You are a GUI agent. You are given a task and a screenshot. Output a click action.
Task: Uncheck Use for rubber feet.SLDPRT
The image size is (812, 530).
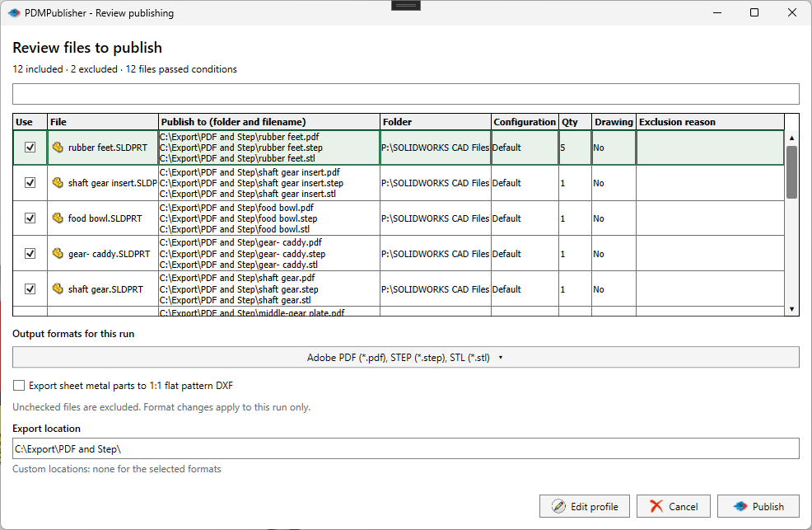click(x=30, y=148)
